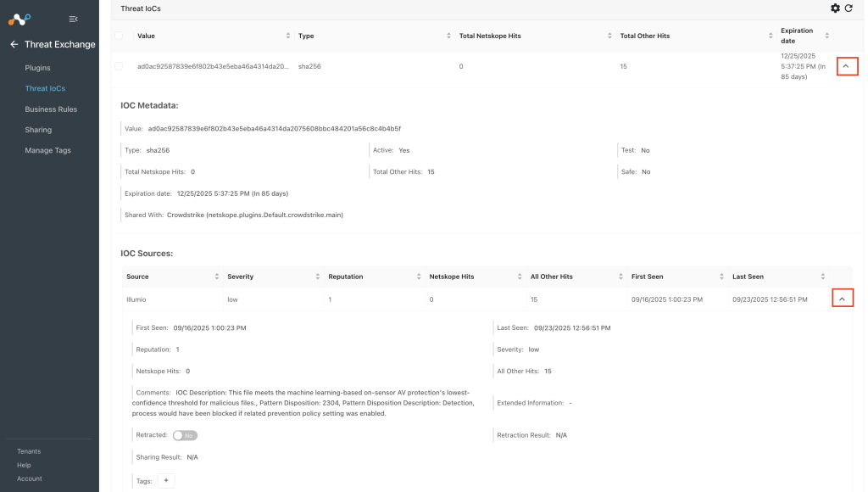
Task: Sort the Last Seen column
Action: pos(823,277)
